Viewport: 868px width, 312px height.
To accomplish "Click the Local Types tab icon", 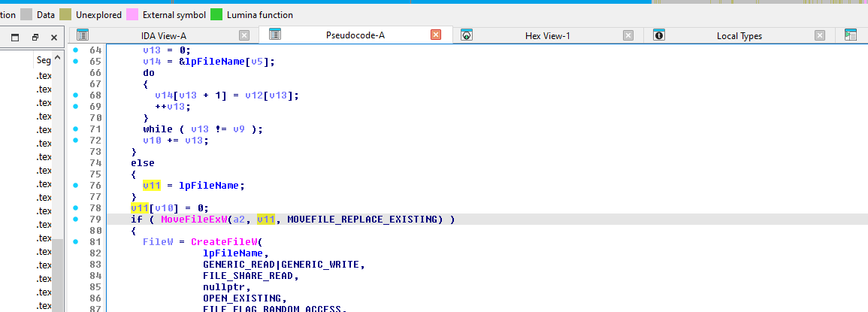I will pos(659,35).
